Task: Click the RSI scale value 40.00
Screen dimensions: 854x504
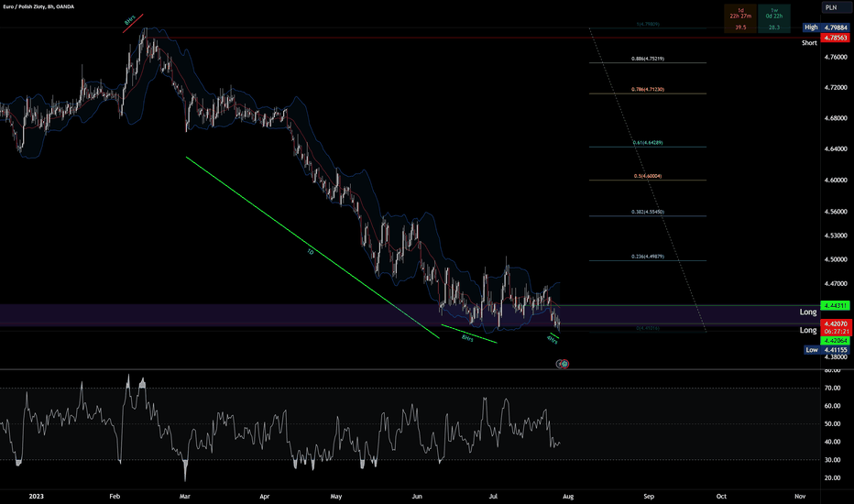Action: pyautogui.click(x=832, y=442)
